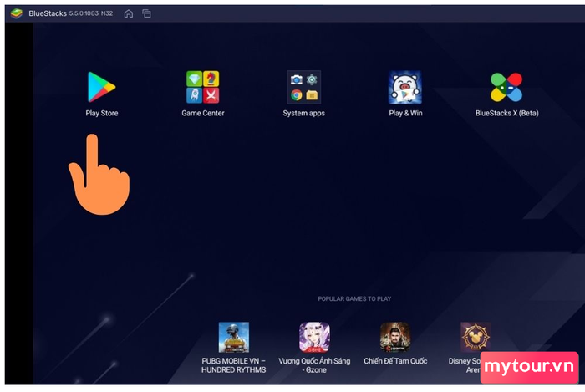The height and width of the screenshot is (392, 585).
Task: Click the "Play & Win" text label
Action: (405, 113)
